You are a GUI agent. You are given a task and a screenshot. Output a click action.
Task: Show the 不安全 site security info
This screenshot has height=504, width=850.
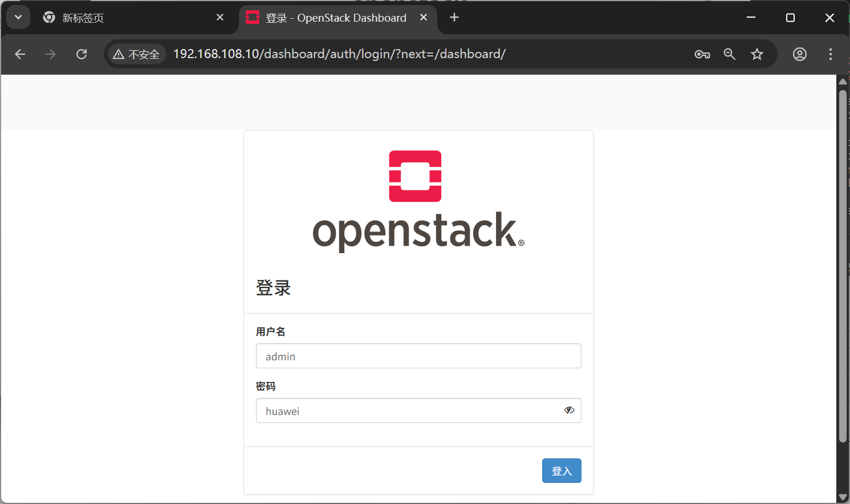coord(137,54)
